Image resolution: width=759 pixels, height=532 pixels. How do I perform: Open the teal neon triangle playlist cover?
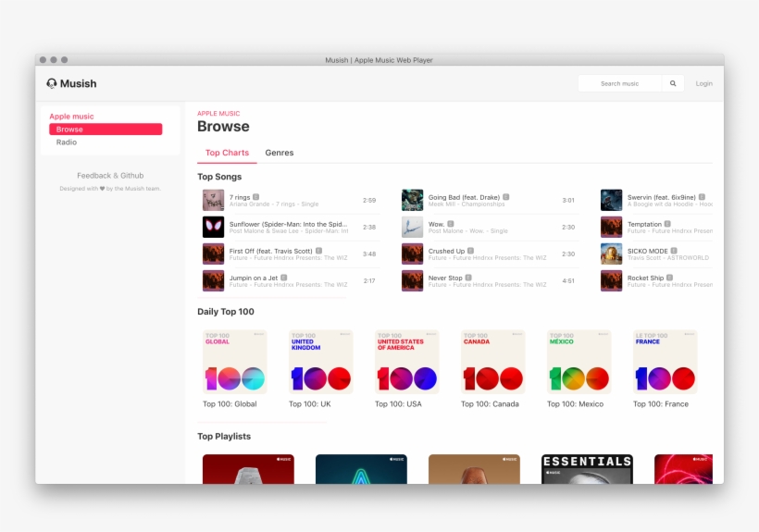[361, 469]
